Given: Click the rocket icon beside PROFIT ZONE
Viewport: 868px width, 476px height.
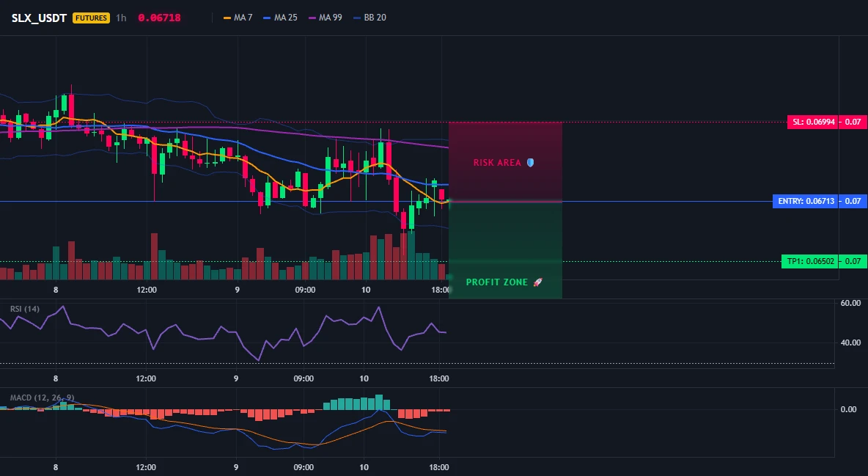Looking at the screenshot, I should pos(537,282).
